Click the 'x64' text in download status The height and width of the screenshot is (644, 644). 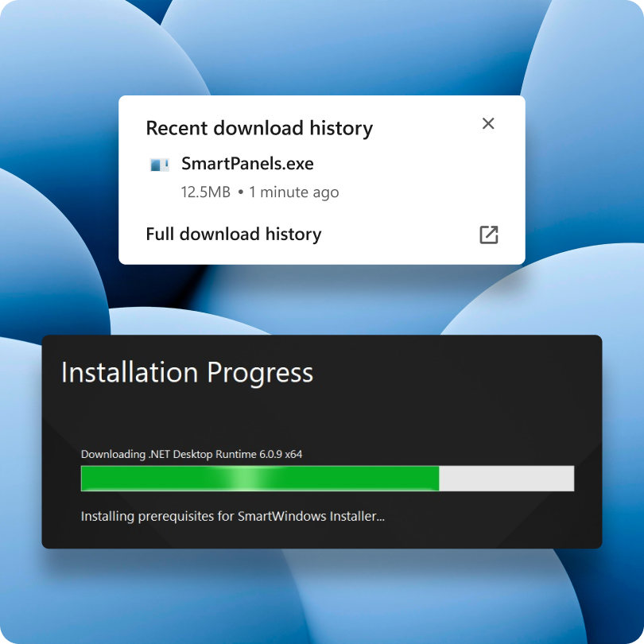[x=293, y=454]
